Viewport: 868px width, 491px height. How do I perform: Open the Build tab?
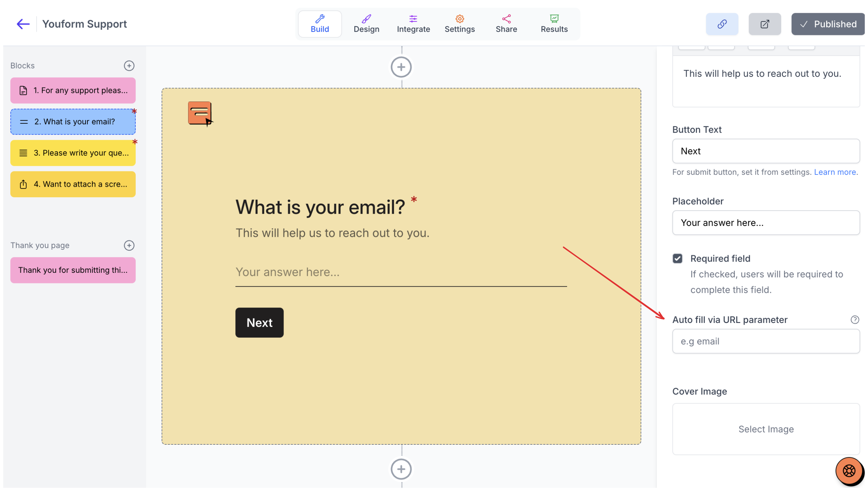click(320, 24)
